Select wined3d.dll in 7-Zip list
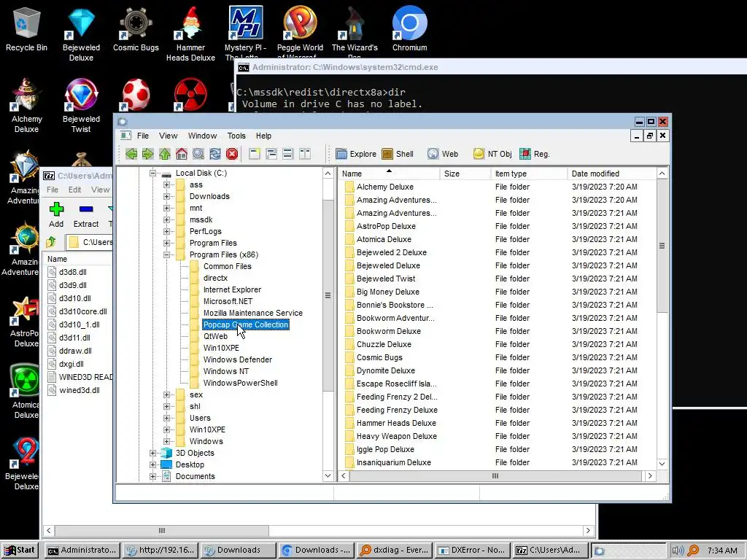The image size is (747, 560). point(79,391)
